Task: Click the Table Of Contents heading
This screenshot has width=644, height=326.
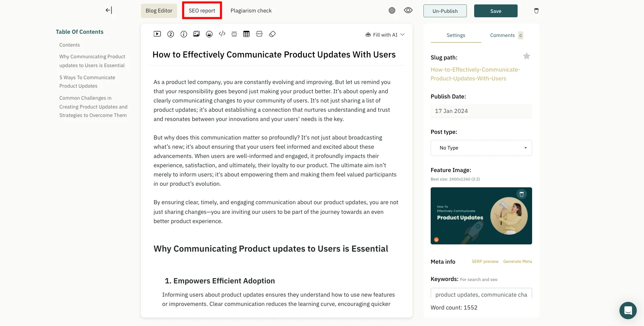Action: [80, 32]
